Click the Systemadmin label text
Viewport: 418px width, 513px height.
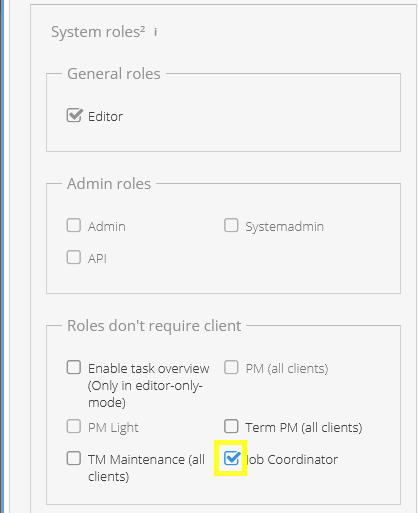click(285, 227)
